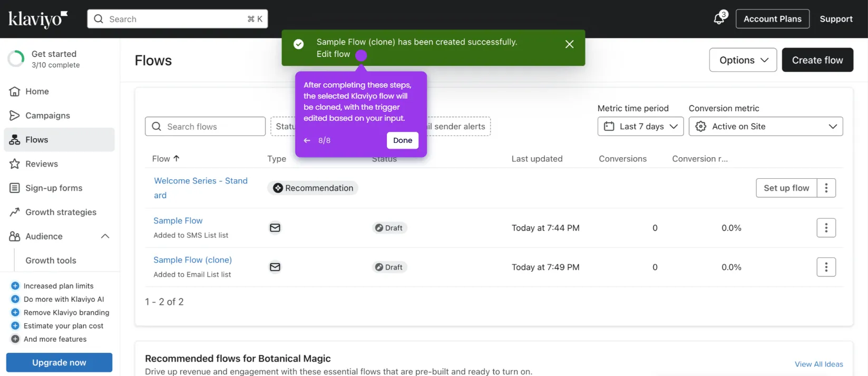
Task: Click the Audience people icon
Action: click(15, 236)
